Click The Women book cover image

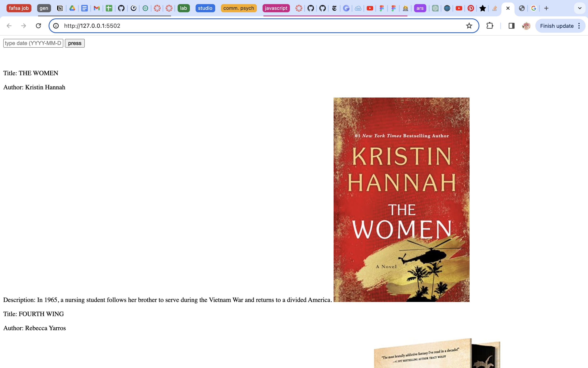401,200
